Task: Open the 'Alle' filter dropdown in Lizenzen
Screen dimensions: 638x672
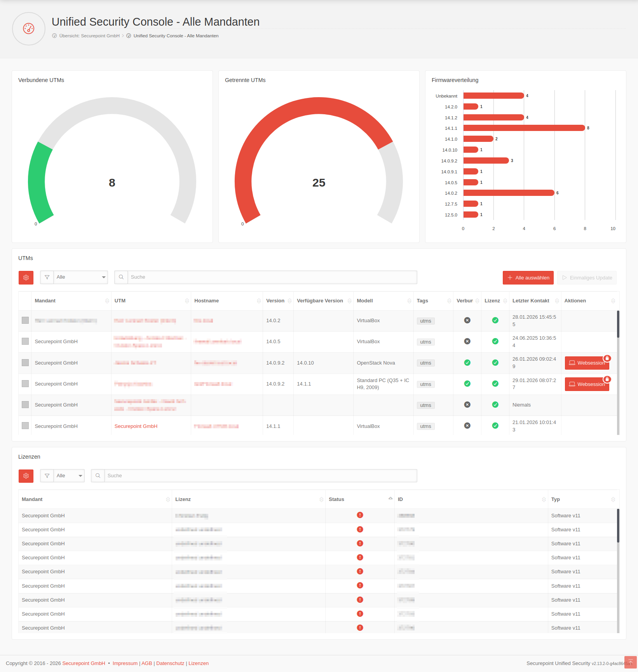Action: 69,476
